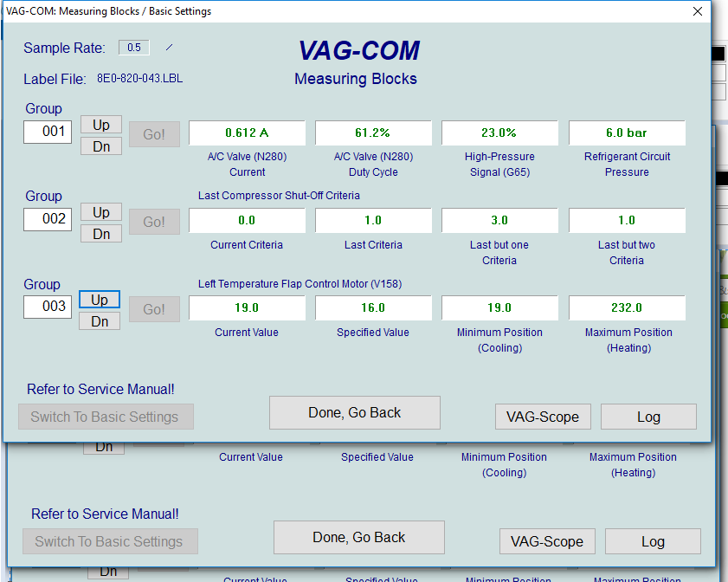Click the Go! button for Group 003
Screen dimensions: 728x582
tap(154, 309)
